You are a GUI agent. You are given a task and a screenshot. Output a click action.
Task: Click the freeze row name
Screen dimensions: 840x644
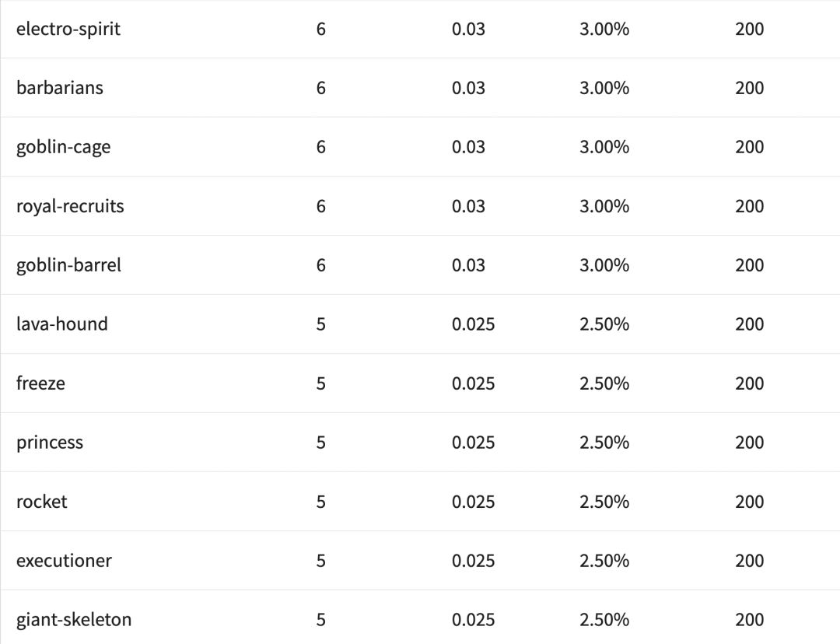[40, 383]
